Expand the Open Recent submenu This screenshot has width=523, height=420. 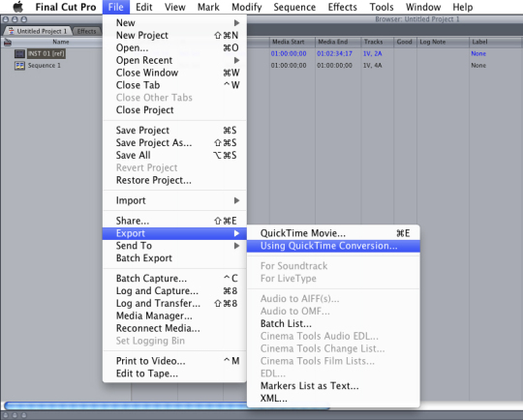[x=174, y=60]
